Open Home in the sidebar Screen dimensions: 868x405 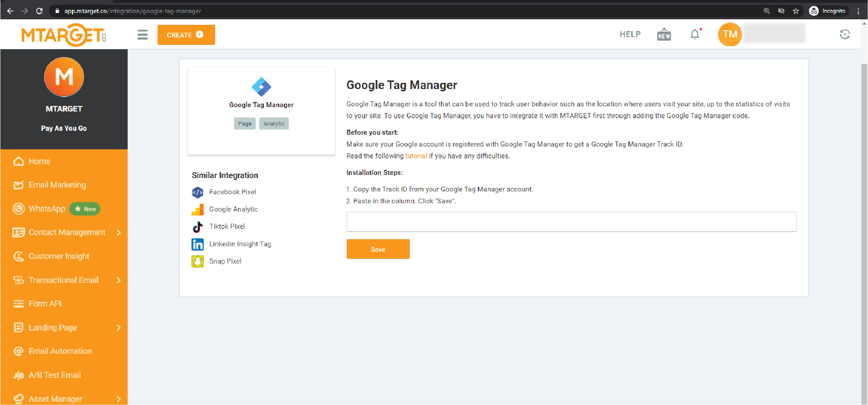coord(39,162)
